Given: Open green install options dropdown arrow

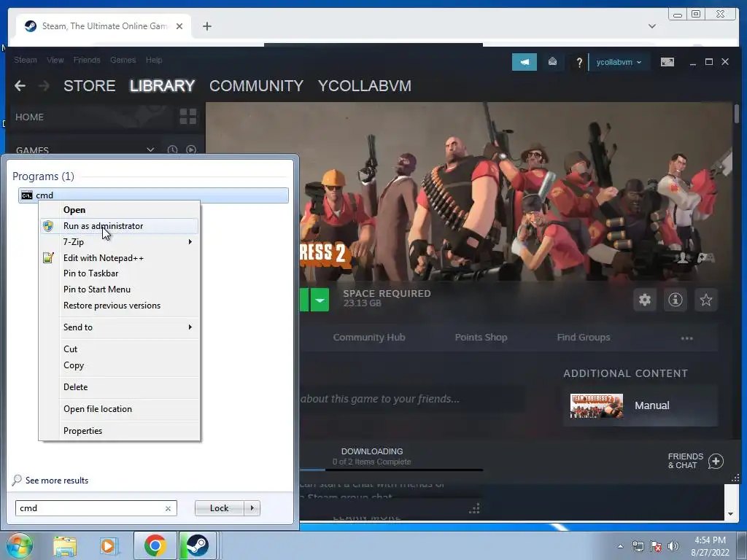Looking at the screenshot, I should [x=320, y=300].
